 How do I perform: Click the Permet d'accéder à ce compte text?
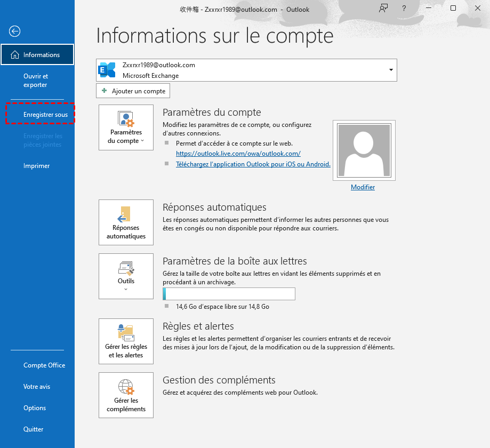pos(235,143)
